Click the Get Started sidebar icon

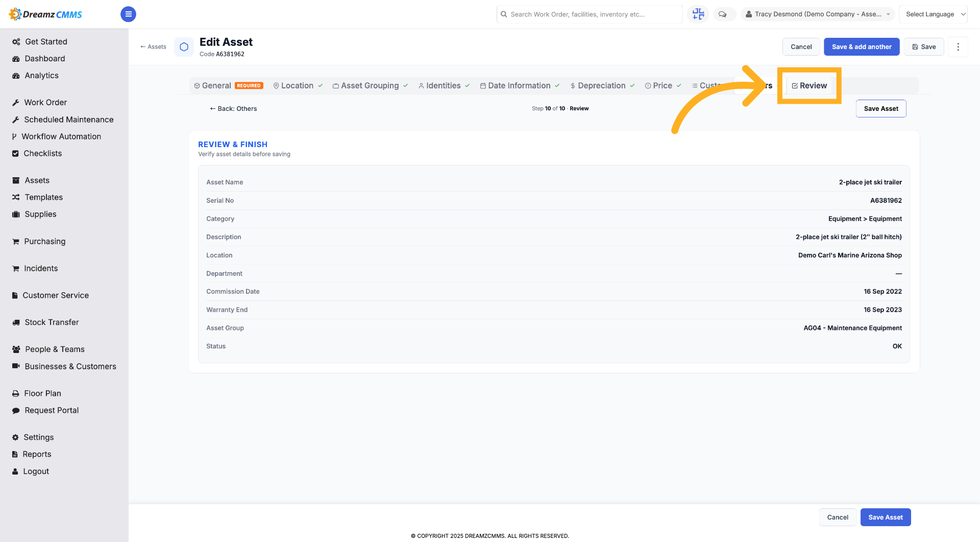point(16,42)
